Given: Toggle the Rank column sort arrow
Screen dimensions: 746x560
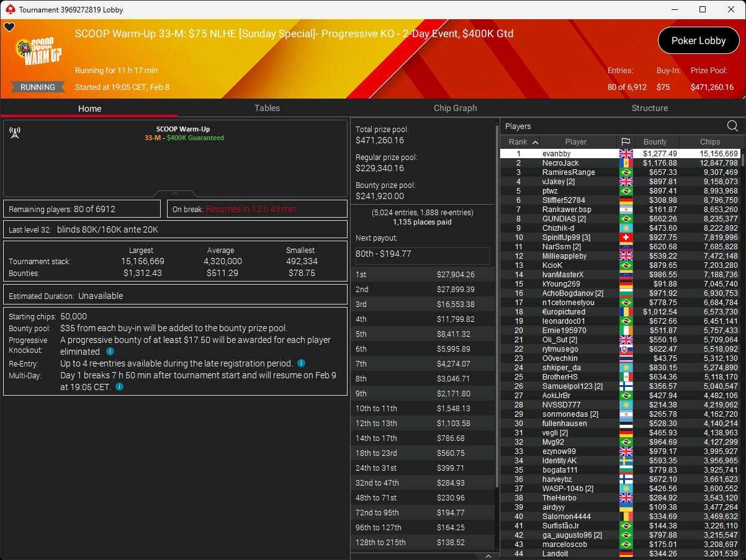Looking at the screenshot, I should click(x=535, y=142).
